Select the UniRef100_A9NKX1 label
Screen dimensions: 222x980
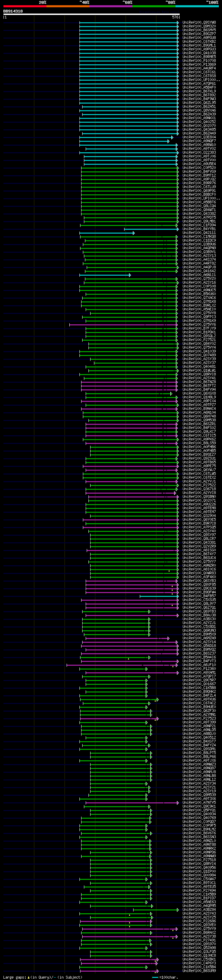point(199,118)
